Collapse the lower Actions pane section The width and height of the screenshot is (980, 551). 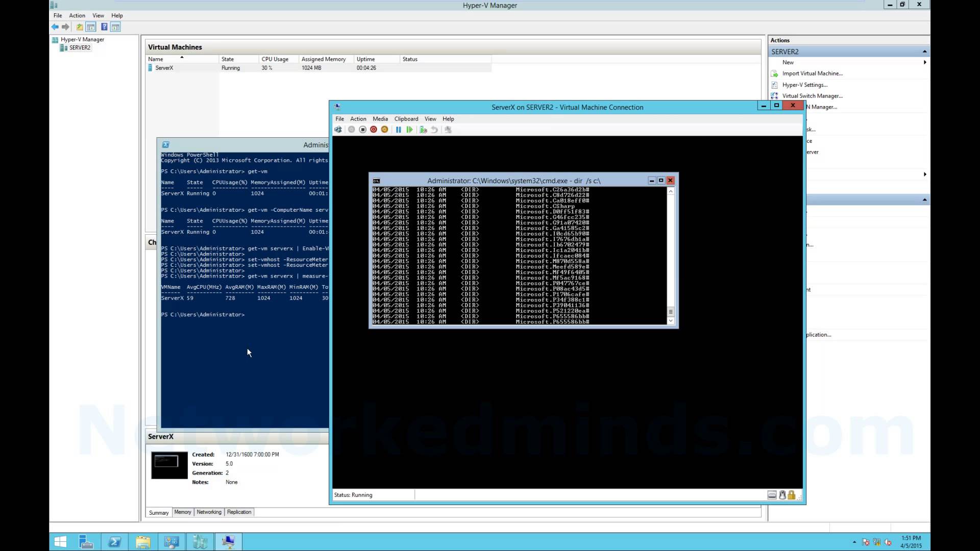click(x=924, y=199)
